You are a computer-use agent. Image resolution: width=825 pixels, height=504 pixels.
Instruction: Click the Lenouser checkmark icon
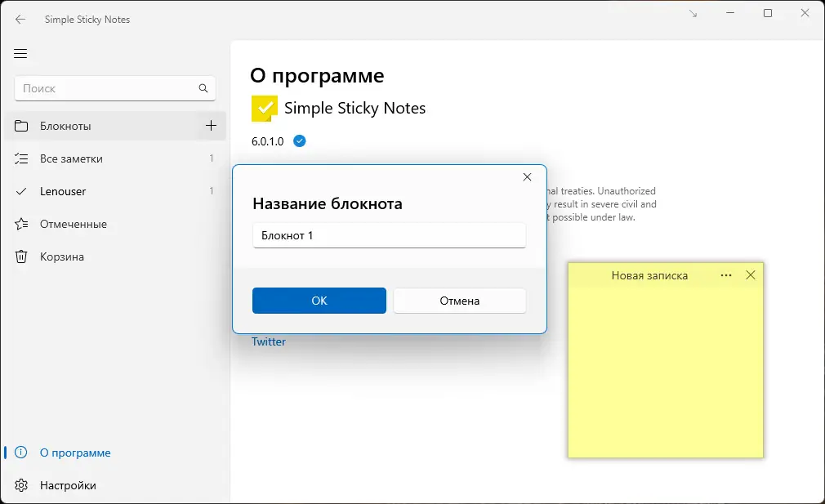(x=21, y=191)
